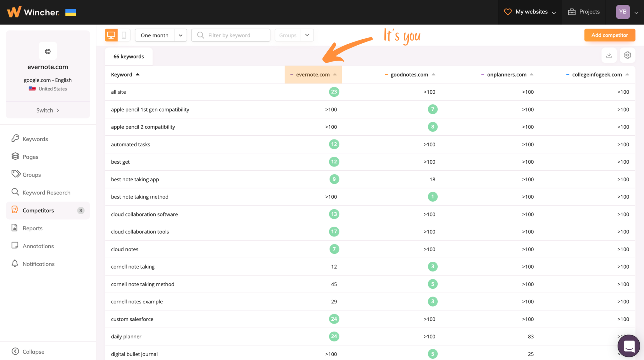Toggle sort on goodnotes.com column
This screenshot has width=644, height=360.
click(x=434, y=74)
